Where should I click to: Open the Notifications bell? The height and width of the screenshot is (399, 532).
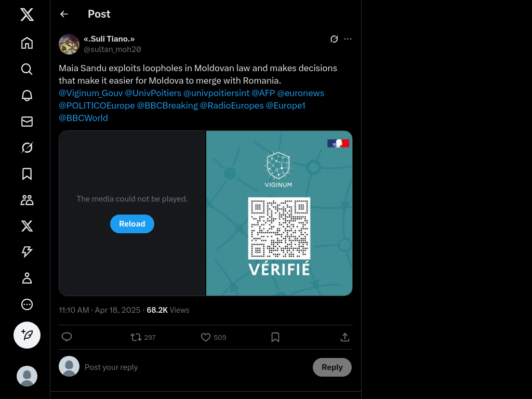27,96
